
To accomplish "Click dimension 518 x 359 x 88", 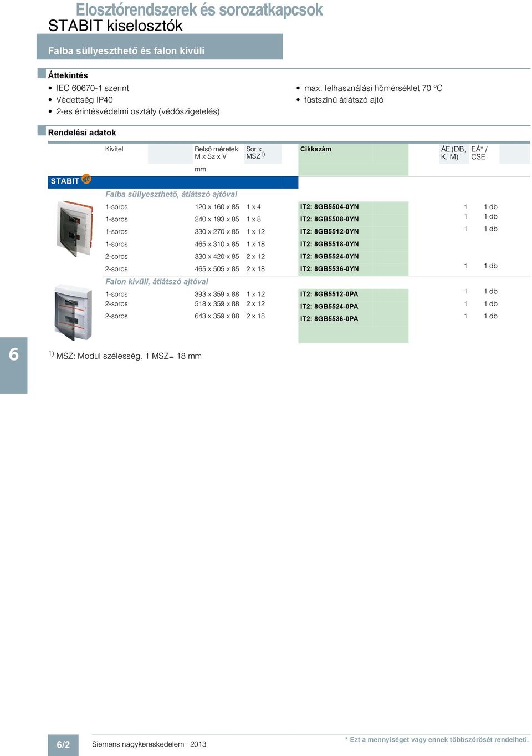I will (217, 304).
